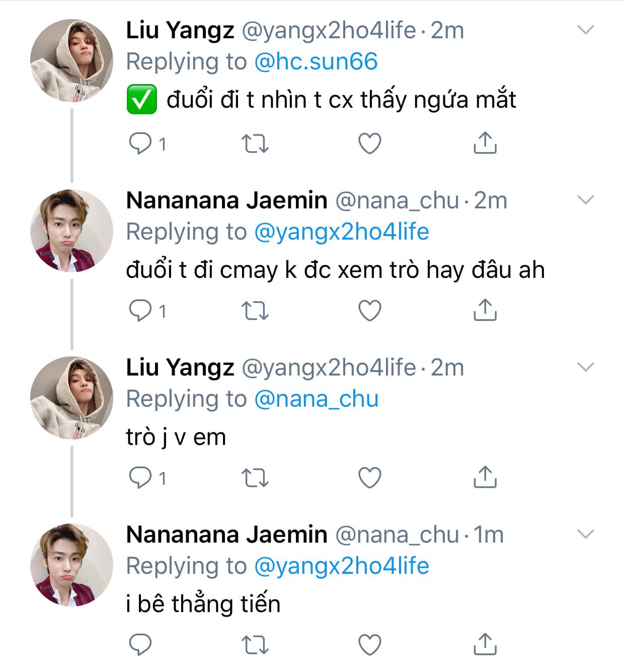Like the 'ngứa mắt' tweet
The width and height of the screenshot is (625, 672).
370,144
